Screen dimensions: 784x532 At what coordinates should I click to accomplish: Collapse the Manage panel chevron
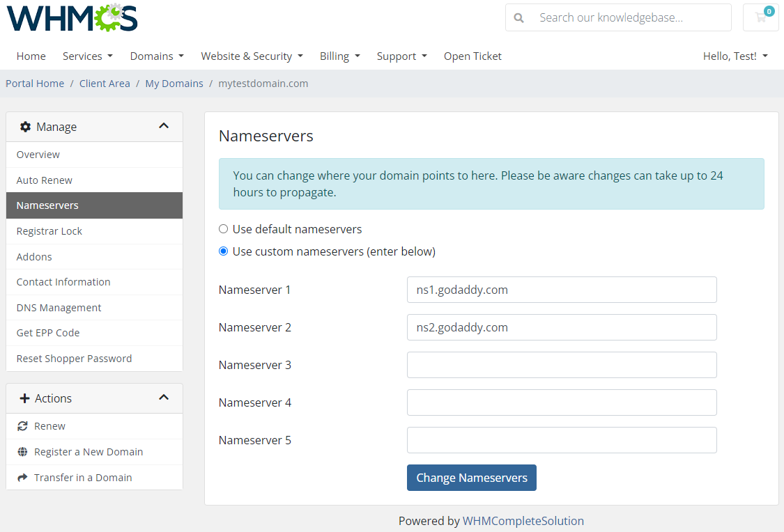pos(164,126)
